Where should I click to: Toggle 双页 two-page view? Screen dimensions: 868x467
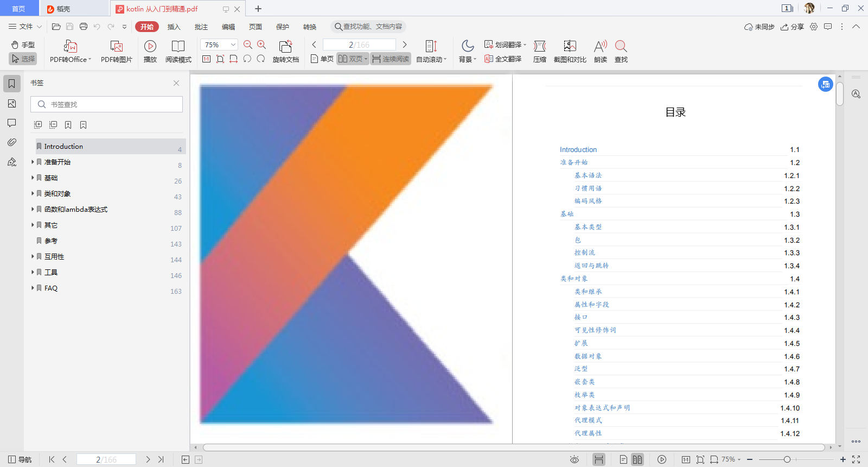(353, 59)
